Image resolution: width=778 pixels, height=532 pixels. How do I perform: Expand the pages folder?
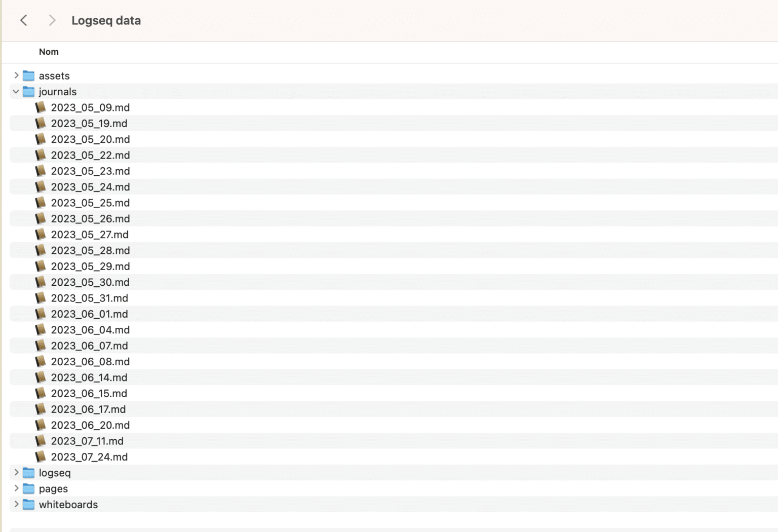click(x=16, y=488)
